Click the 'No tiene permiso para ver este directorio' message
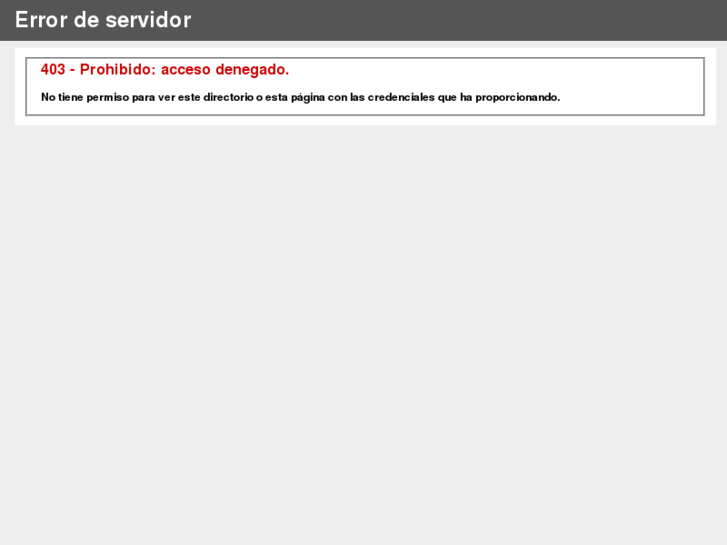The image size is (727, 545). coord(300,97)
